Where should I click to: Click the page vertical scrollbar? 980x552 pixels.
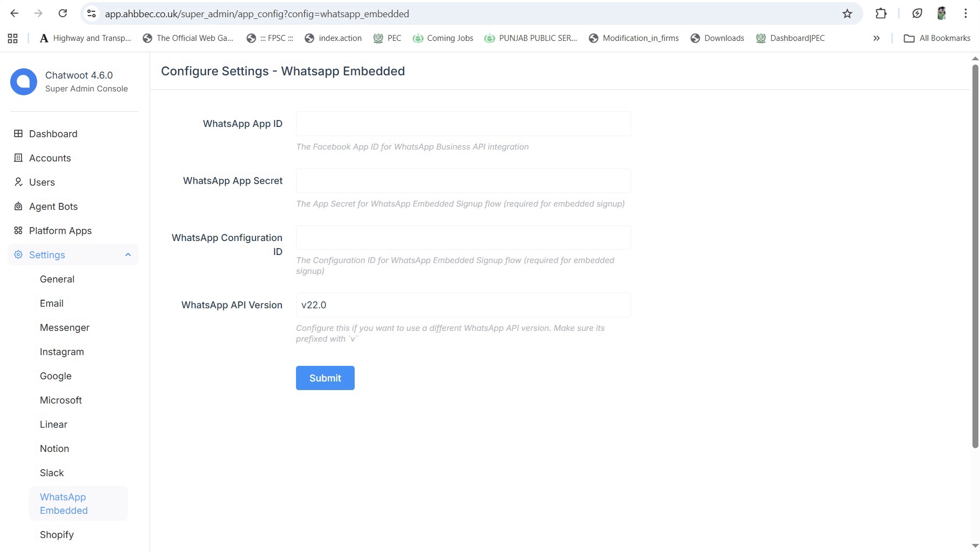pos(975,256)
